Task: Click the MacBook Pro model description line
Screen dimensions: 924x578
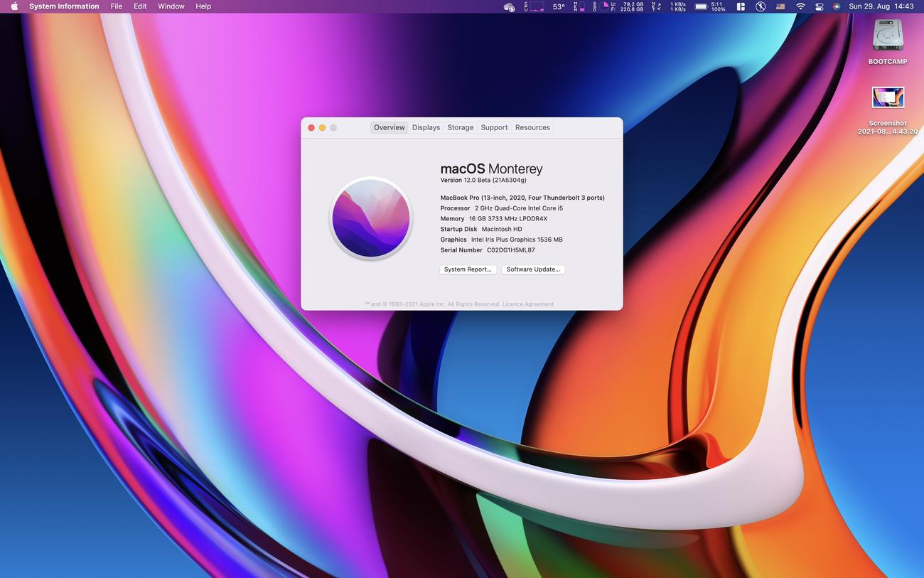Action: pyautogui.click(x=522, y=198)
